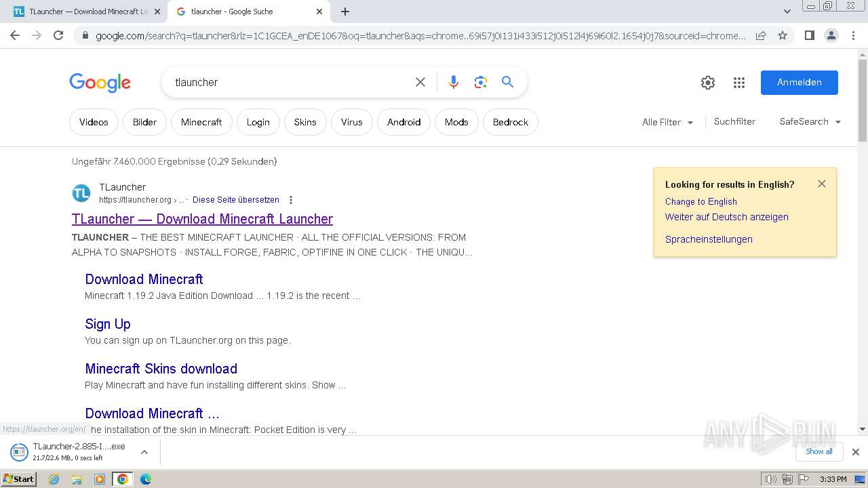The image size is (868, 488).
Task: Click the Chrome taskbar icon
Action: coord(122,479)
